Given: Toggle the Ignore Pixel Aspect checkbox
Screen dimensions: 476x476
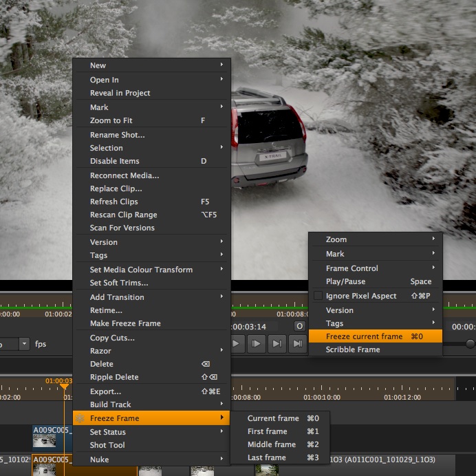Looking at the screenshot, I should [318, 296].
